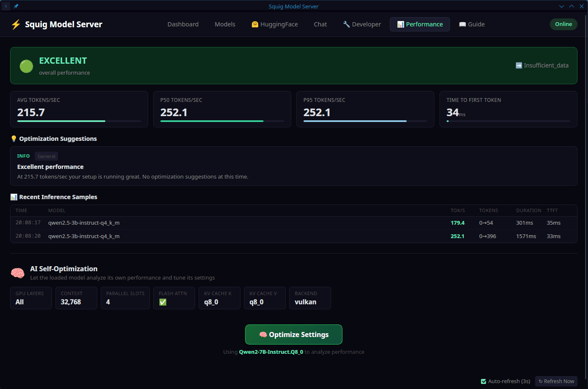588x389 pixels.
Task: Click the Developer wrench icon
Action: (346, 24)
